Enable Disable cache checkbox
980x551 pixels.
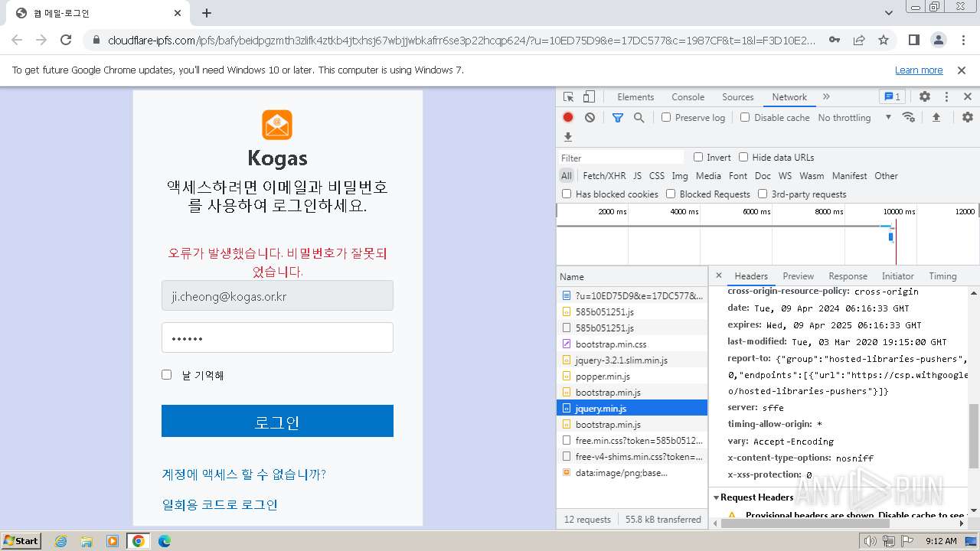pos(745,117)
